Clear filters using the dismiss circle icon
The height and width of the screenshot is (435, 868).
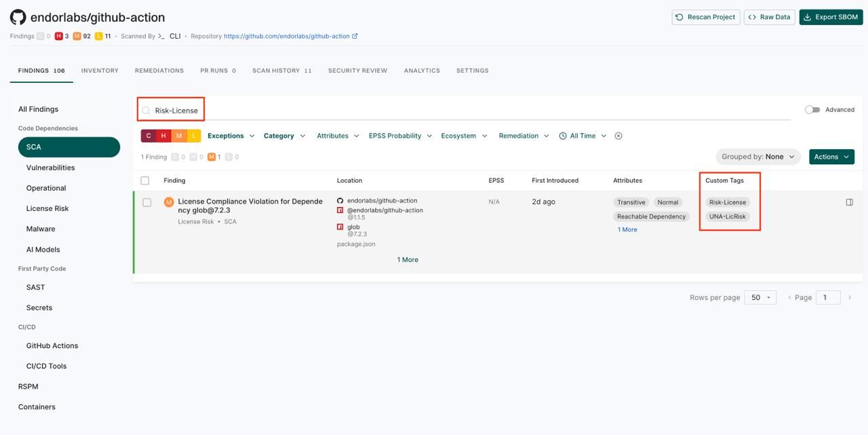coord(617,135)
